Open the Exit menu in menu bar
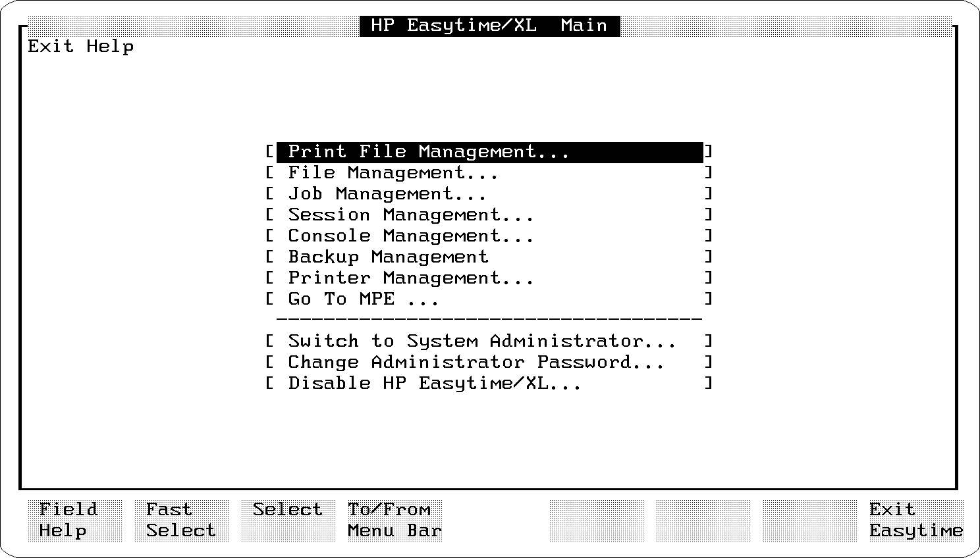This screenshot has height=558, width=980. (50, 47)
